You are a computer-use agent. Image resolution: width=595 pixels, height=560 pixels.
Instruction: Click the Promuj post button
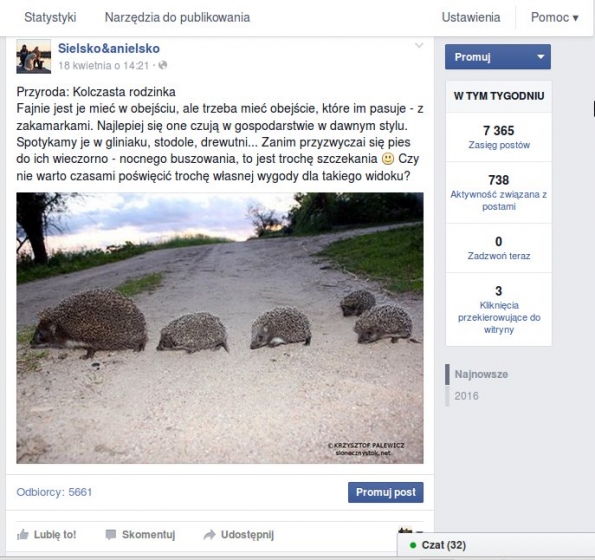pos(386,492)
